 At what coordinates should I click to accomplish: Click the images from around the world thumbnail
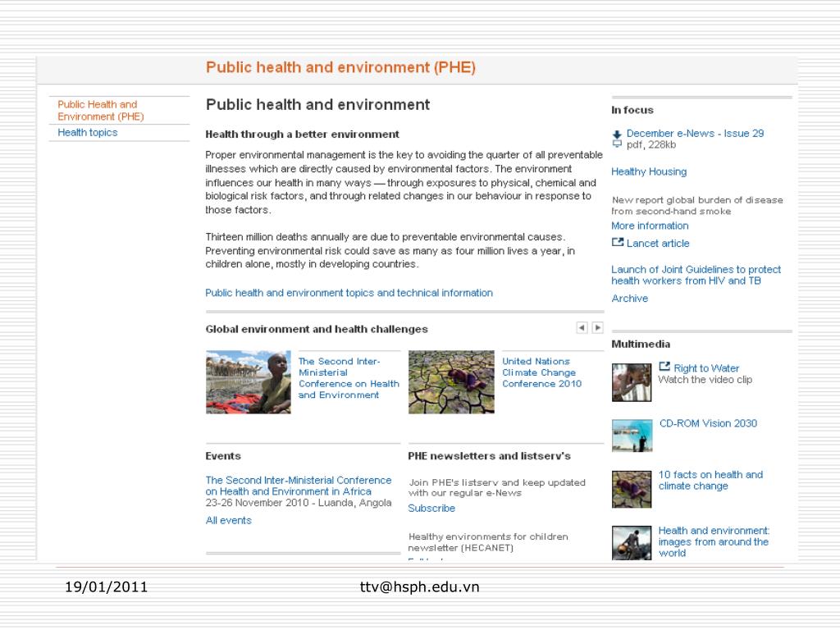click(632, 543)
